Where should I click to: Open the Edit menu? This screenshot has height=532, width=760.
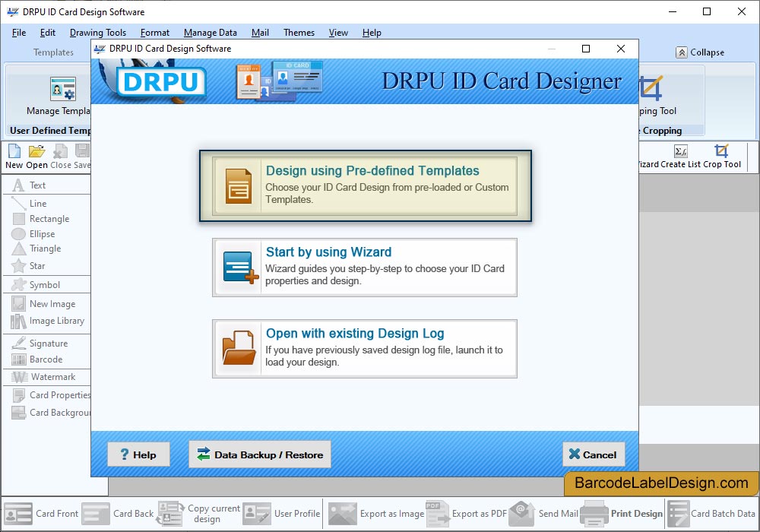click(x=47, y=33)
